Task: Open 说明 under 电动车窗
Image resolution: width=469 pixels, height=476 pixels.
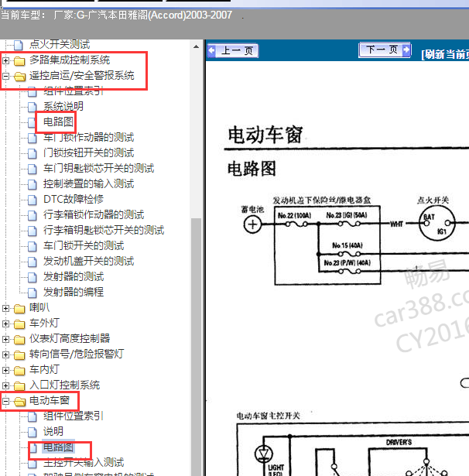Action: pyautogui.click(x=53, y=431)
